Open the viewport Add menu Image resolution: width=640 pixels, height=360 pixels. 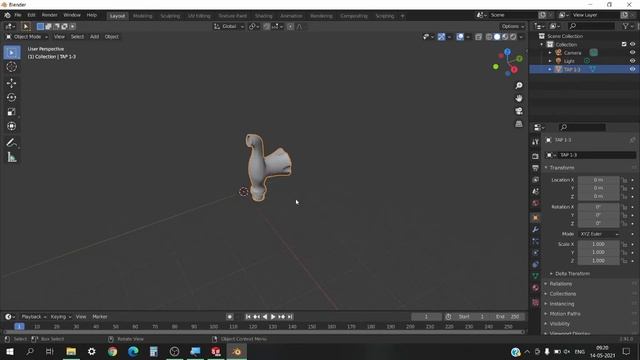coord(94,37)
